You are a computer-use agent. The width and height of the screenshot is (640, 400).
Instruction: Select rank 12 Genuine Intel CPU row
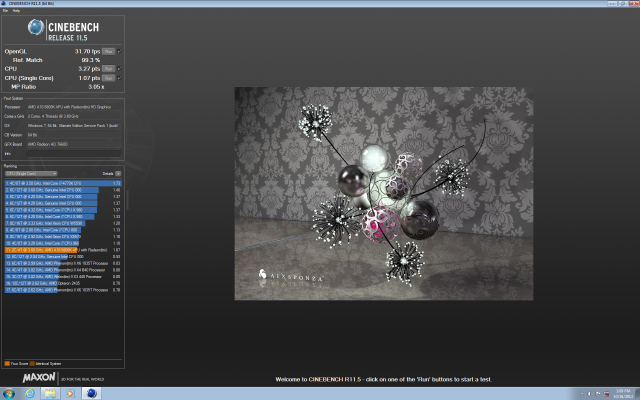(x=63, y=257)
